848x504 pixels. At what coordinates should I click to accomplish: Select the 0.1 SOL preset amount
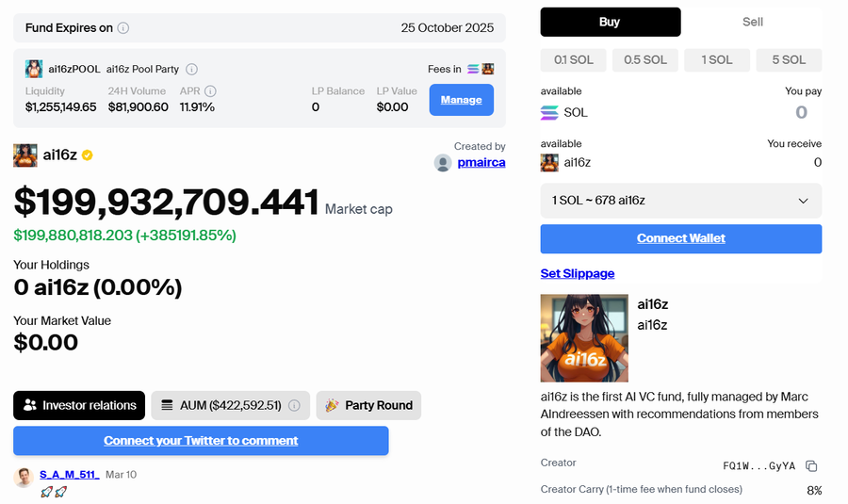573,60
